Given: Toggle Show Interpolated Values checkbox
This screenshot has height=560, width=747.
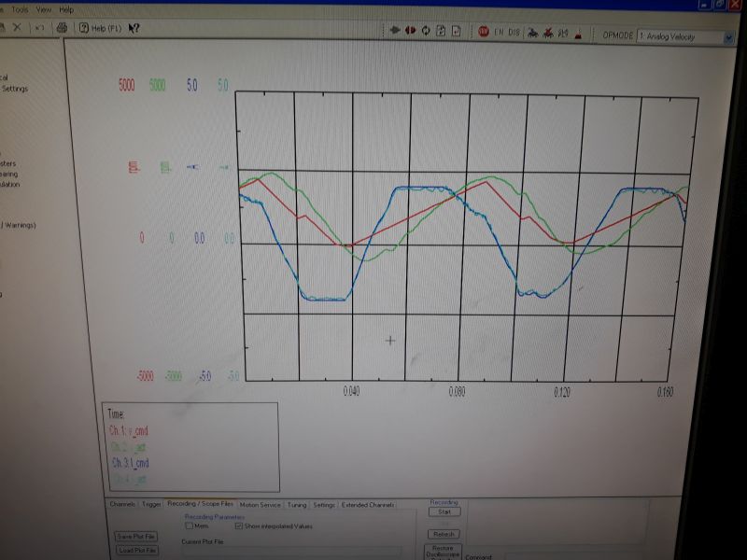Looking at the screenshot, I should 239,525.
